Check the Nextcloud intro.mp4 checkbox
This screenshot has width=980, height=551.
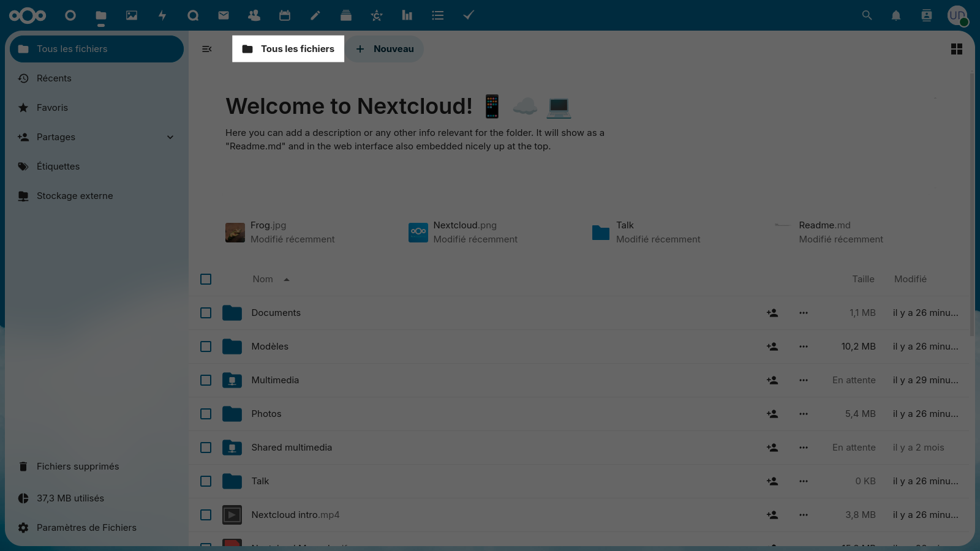click(x=206, y=515)
